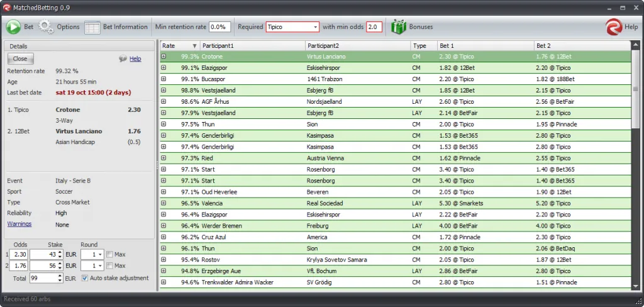Click the Details panel header
The width and height of the screenshot is (644, 307).
(x=79, y=47)
